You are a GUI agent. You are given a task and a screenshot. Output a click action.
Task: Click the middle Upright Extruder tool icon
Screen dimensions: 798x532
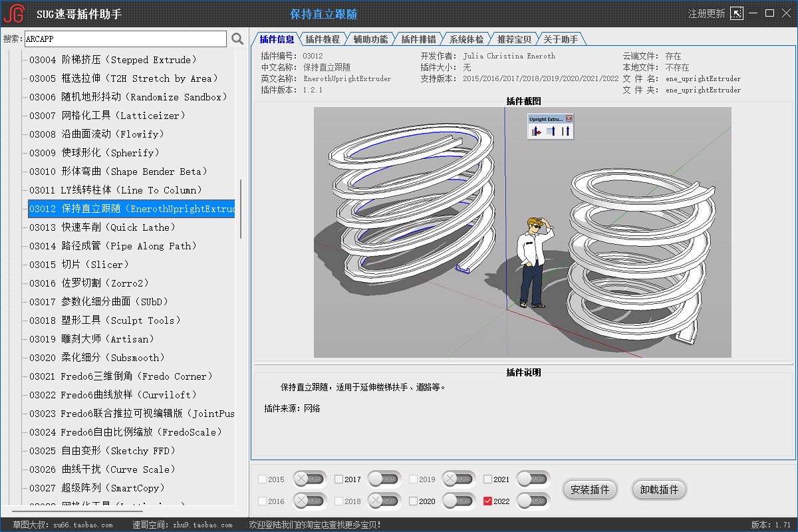[x=551, y=131]
